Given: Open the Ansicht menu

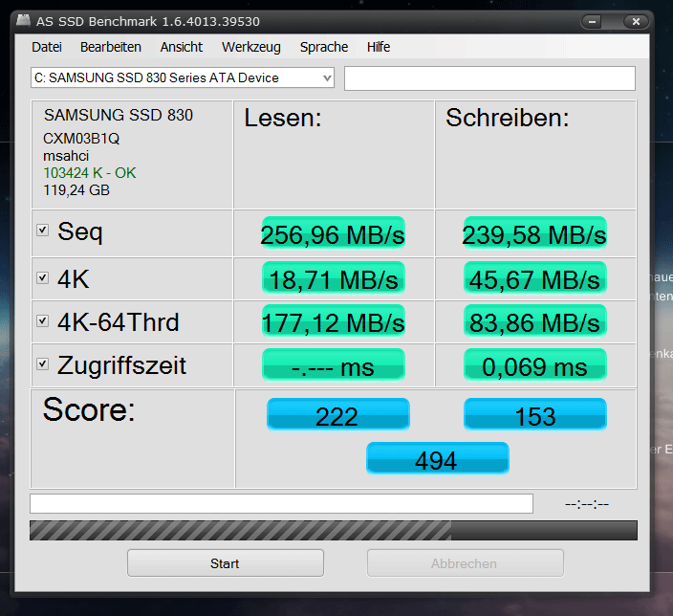Looking at the screenshot, I should coord(182,47).
